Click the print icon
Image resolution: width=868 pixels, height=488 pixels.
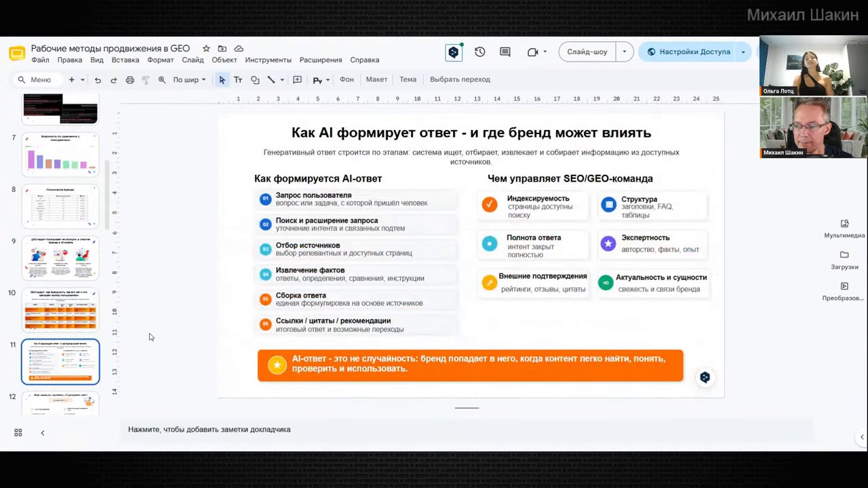130,80
